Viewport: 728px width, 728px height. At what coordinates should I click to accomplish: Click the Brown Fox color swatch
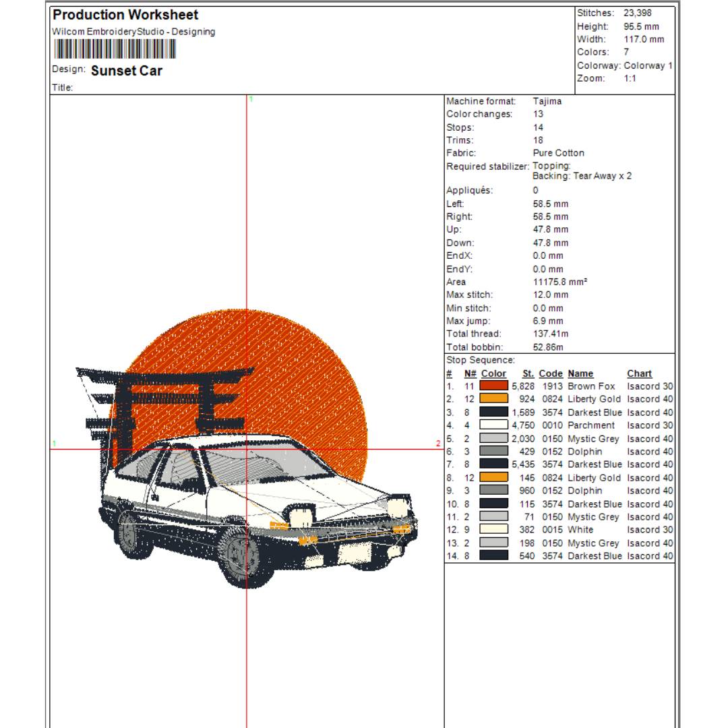point(493,386)
